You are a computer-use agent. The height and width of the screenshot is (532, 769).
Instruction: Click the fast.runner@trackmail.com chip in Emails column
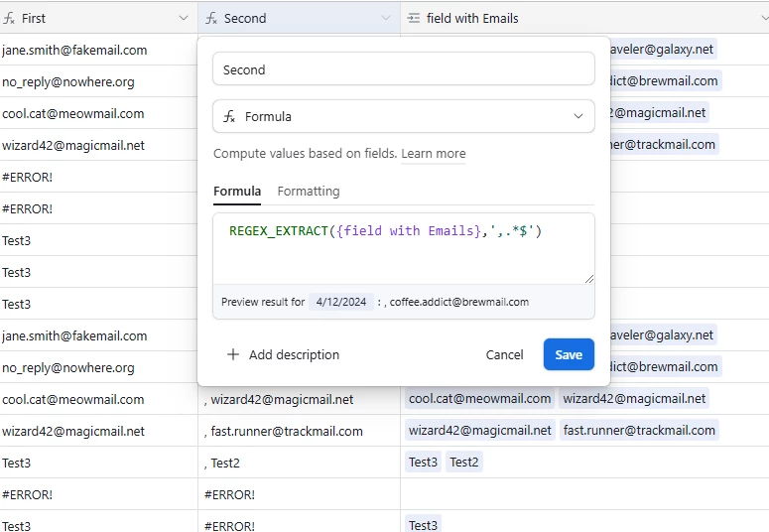(639, 431)
